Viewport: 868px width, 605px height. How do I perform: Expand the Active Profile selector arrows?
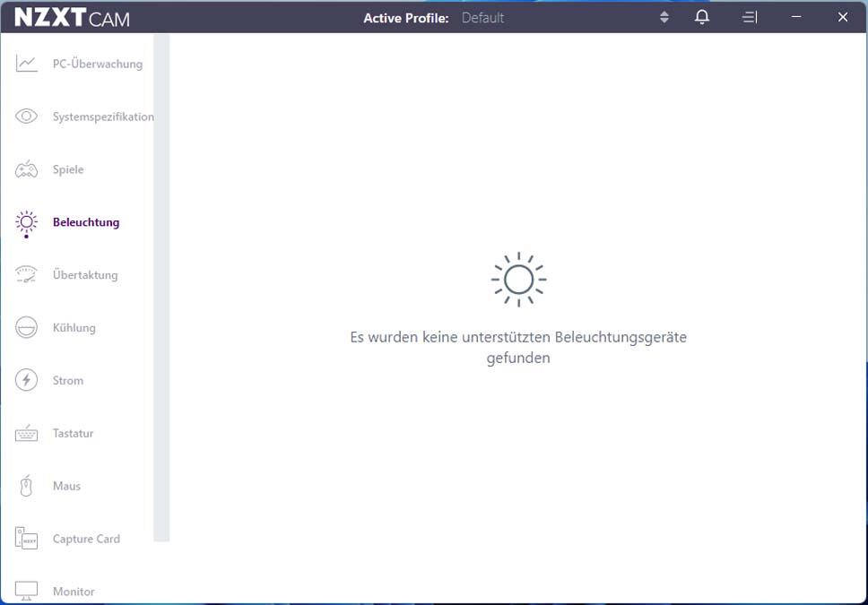[664, 17]
